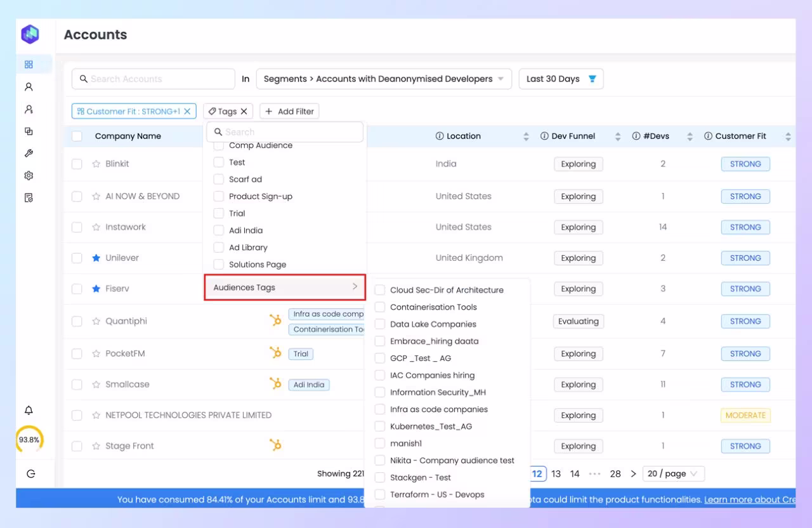Click Evaluating badge in Quantiphi row
Image resolution: width=812 pixels, height=528 pixels.
pyautogui.click(x=578, y=321)
